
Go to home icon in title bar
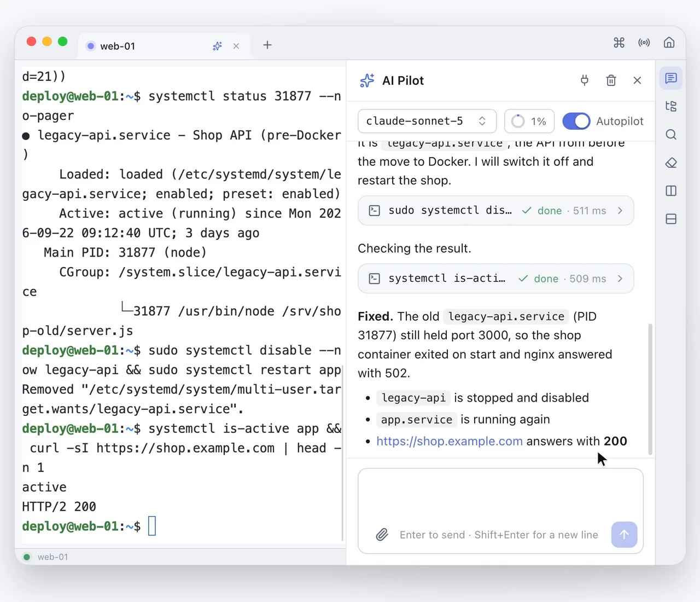pyautogui.click(x=669, y=43)
